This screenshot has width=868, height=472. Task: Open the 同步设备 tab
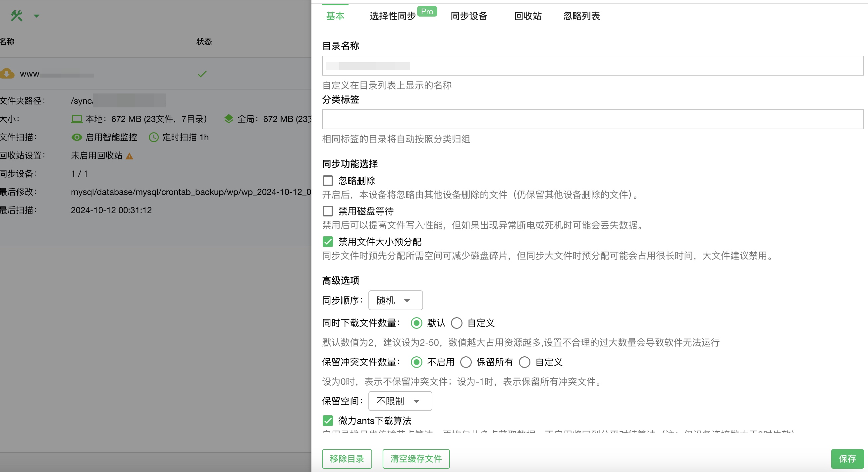(469, 16)
